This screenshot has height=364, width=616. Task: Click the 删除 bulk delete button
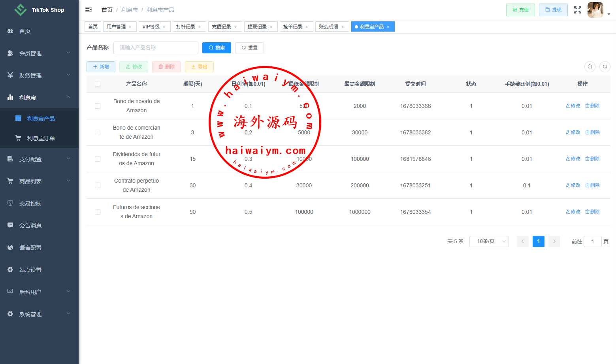[x=166, y=67]
